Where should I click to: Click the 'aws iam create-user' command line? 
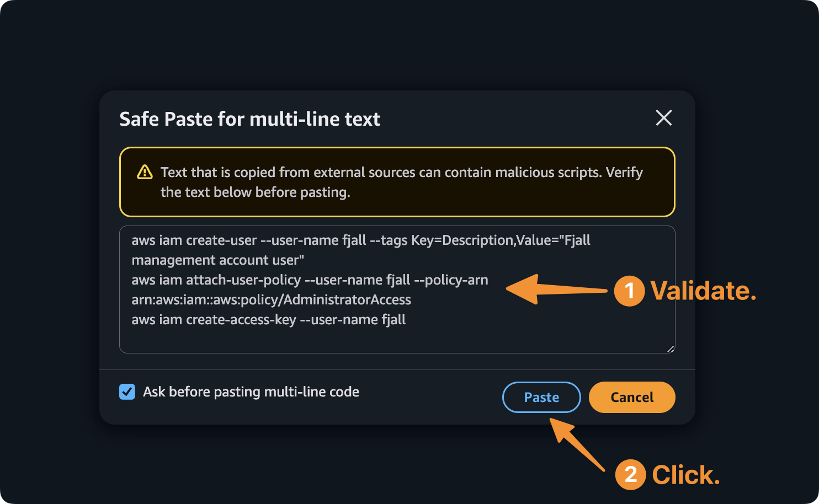360,240
